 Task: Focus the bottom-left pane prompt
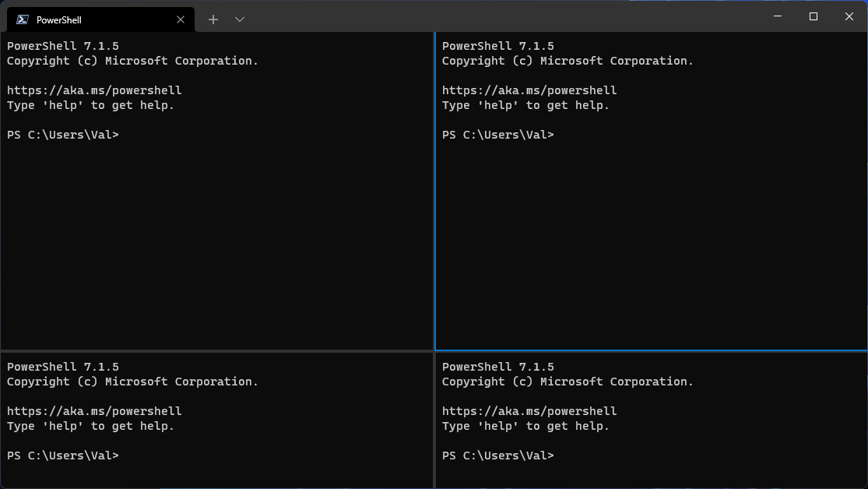click(x=63, y=456)
